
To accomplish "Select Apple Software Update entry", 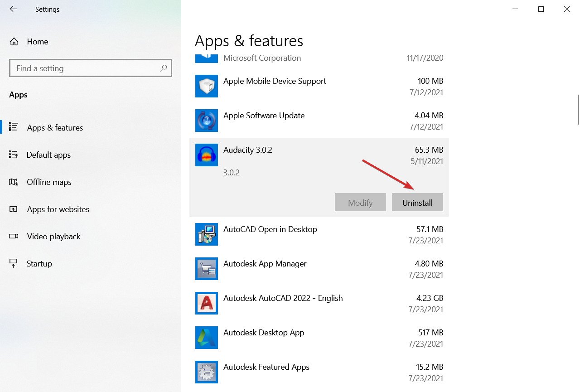I will coord(319,121).
